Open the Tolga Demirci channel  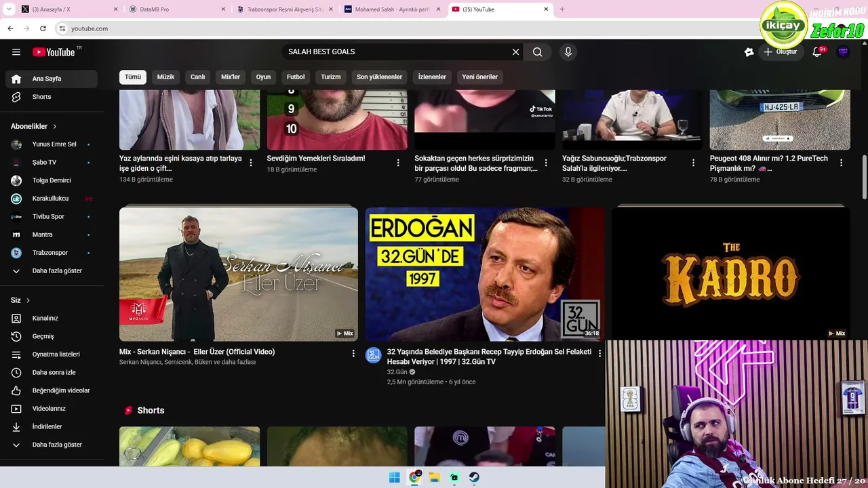point(52,180)
